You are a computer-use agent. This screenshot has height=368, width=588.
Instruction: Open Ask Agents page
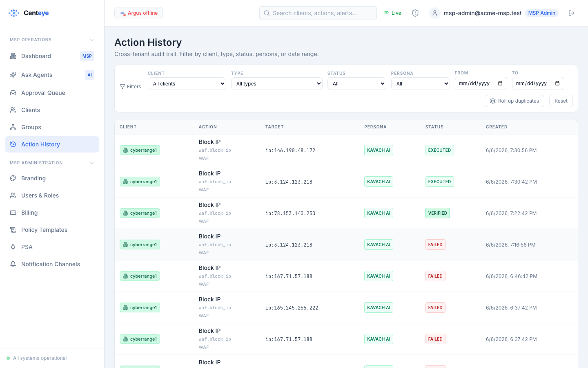coord(52,75)
